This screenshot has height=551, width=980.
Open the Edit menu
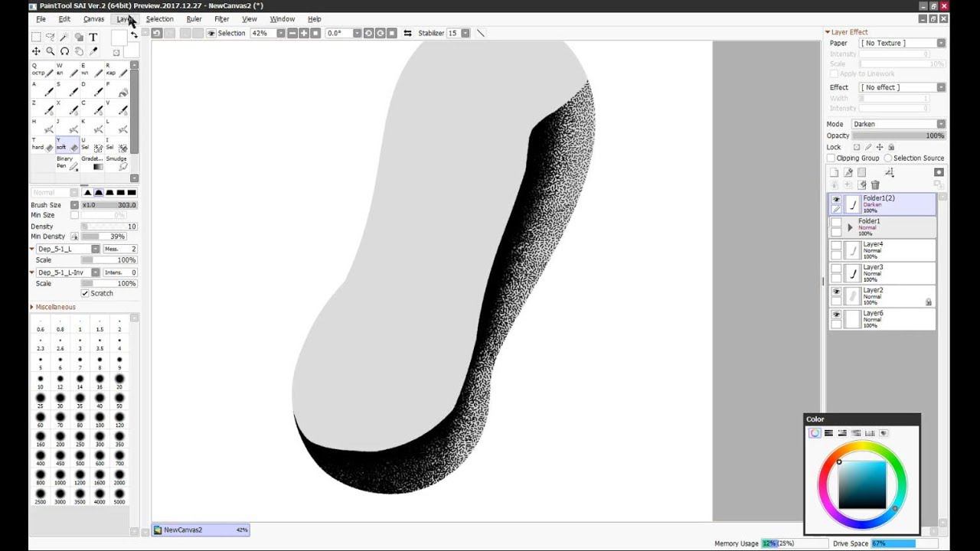pos(64,18)
